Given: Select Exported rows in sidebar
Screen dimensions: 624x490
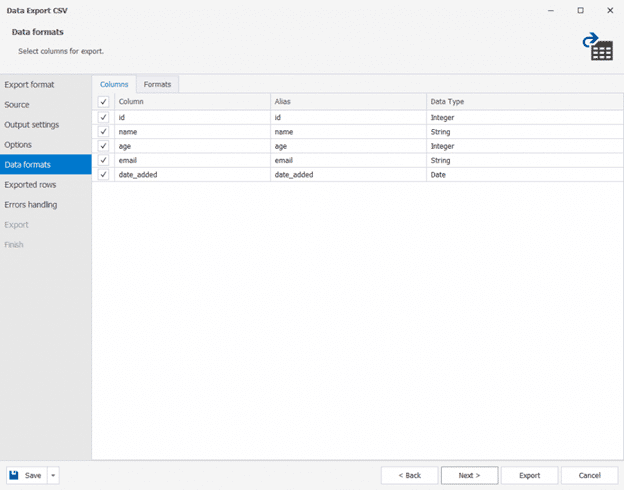Looking at the screenshot, I should (x=31, y=185).
